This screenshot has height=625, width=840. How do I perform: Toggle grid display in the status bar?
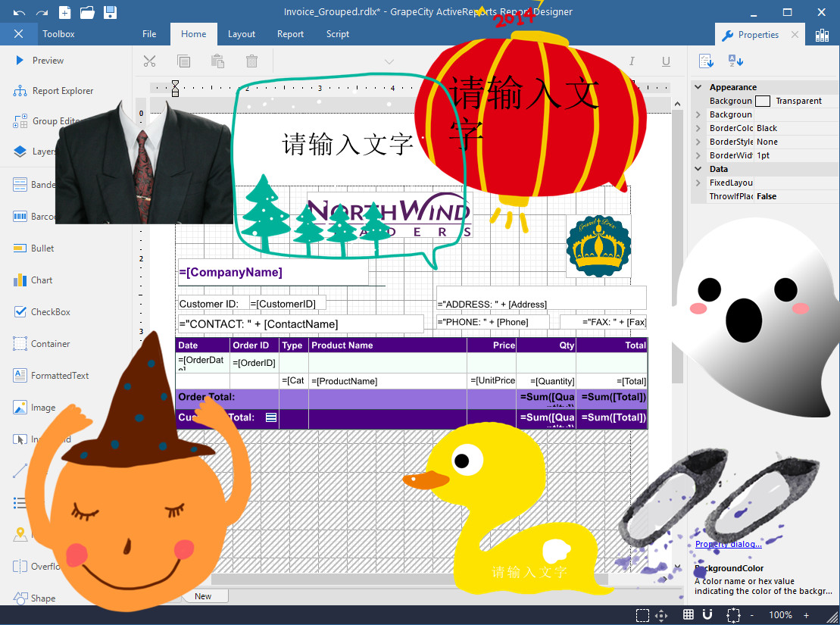[688, 614]
